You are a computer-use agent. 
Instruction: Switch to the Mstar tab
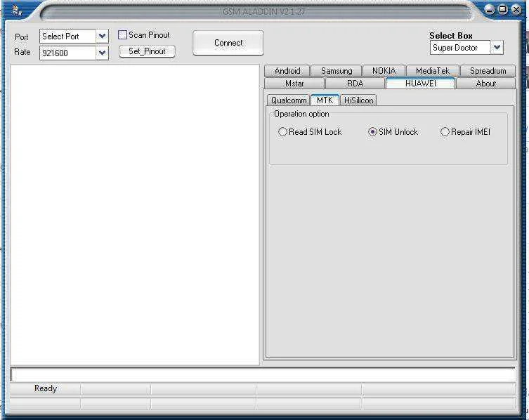point(294,84)
